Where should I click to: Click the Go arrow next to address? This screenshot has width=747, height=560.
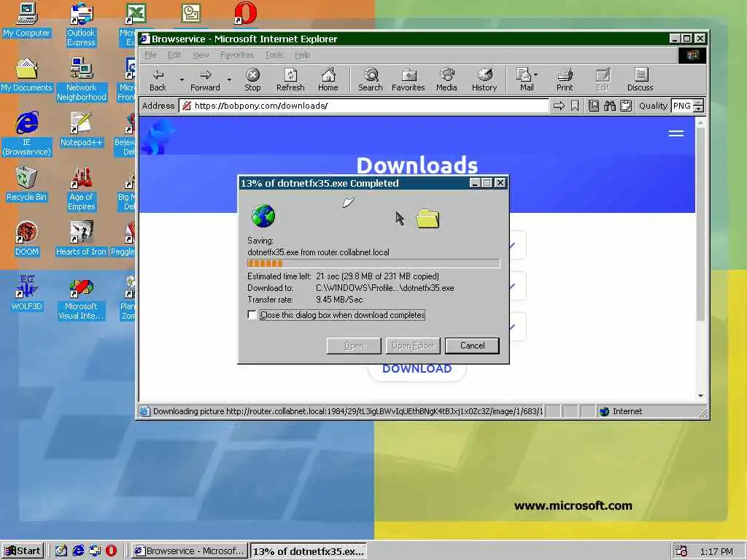[559, 106]
